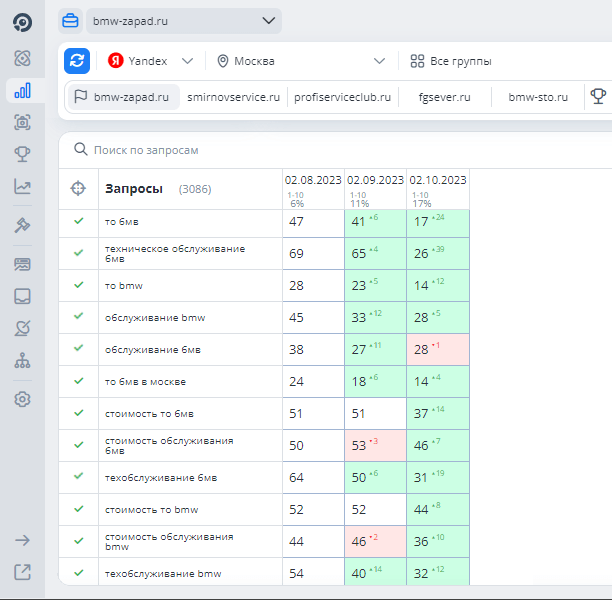612x600 pixels.
Task: Switch to fgsever.ru tab
Action: coord(444,97)
